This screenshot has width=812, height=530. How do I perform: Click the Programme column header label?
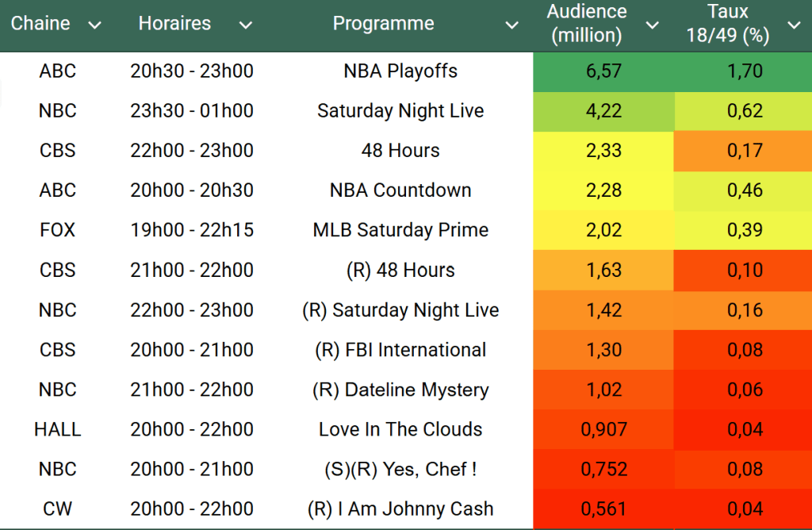[x=383, y=24]
